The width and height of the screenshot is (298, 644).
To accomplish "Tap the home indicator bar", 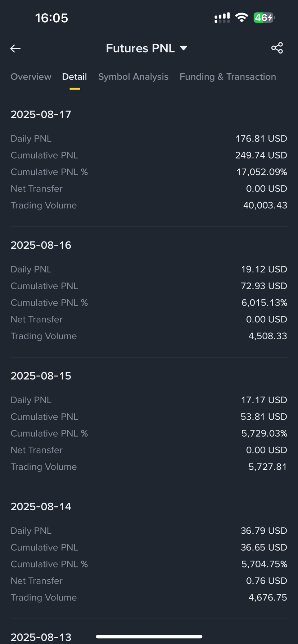I will [x=149, y=636].
